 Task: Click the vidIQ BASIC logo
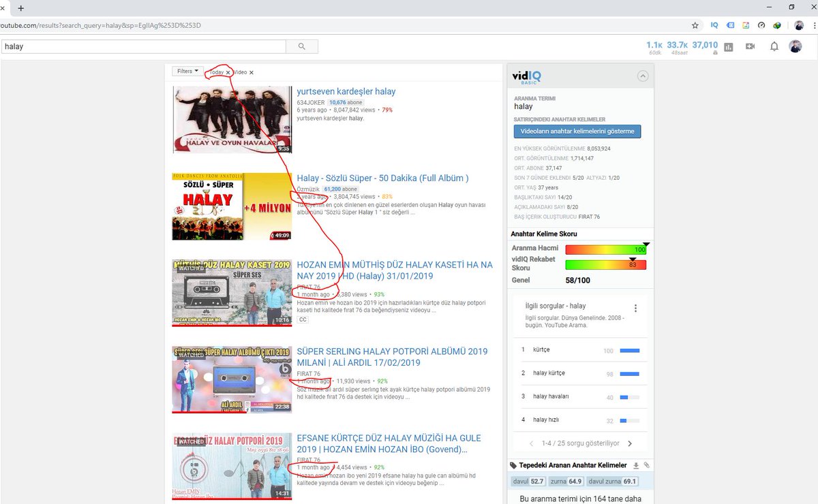pyautogui.click(x=528, y=77)
